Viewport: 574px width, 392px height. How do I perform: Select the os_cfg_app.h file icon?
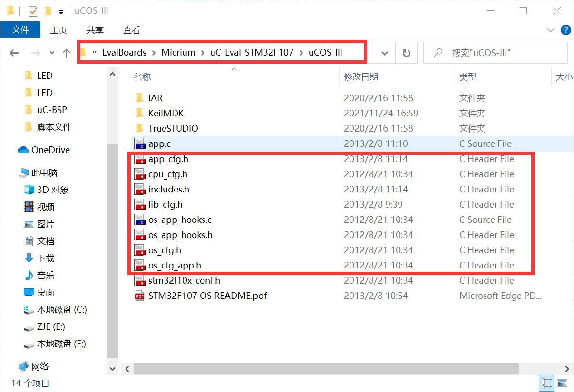point(139,265)
